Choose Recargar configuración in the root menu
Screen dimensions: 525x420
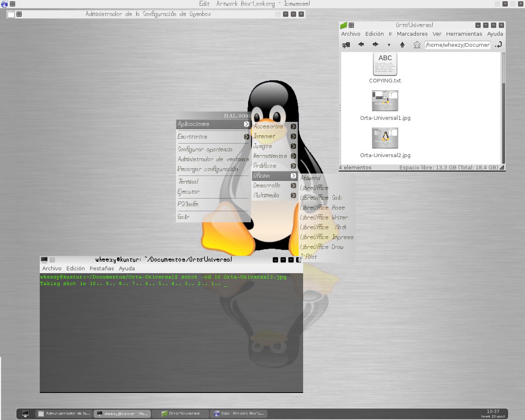pos(213,169)
